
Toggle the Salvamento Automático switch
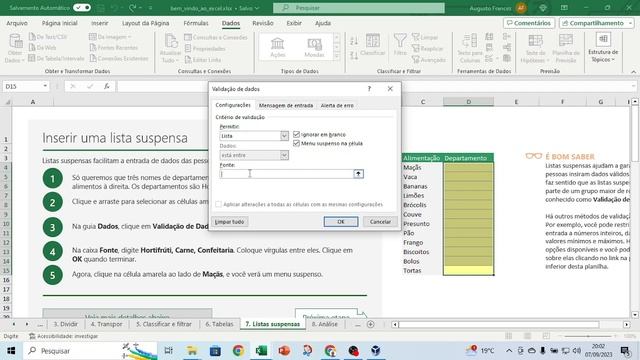(82, 8)
